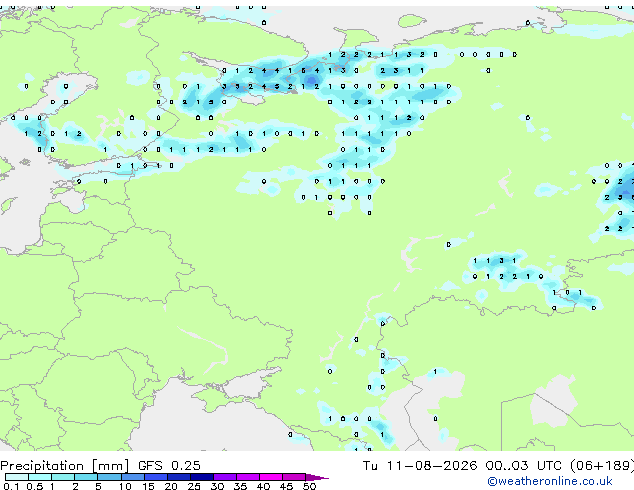Click the '45' legend scale label
This screenshot has height=490, width=634.
pyautogui.click(x=286, y=486)
